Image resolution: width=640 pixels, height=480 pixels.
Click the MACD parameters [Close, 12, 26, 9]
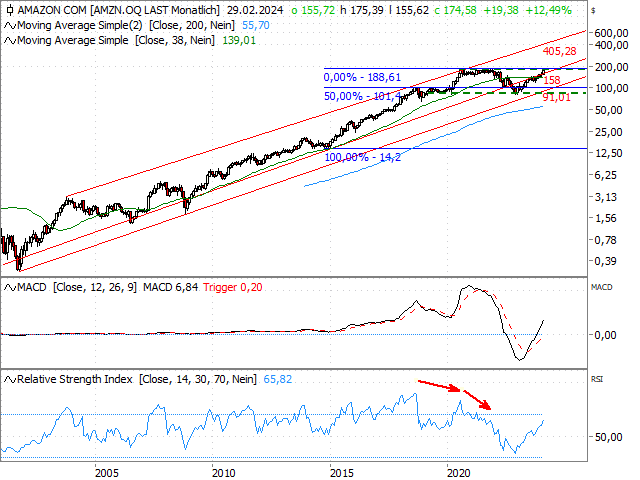click(95, 287)
